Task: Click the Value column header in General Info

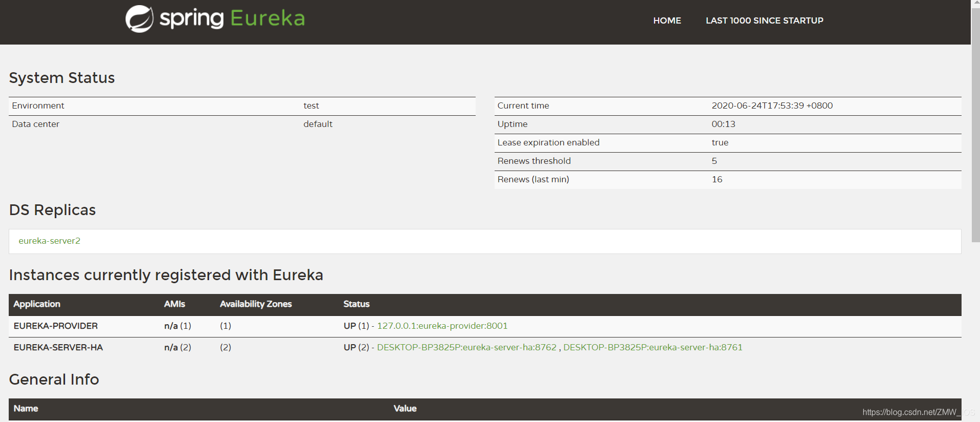Action: [405, 409]
